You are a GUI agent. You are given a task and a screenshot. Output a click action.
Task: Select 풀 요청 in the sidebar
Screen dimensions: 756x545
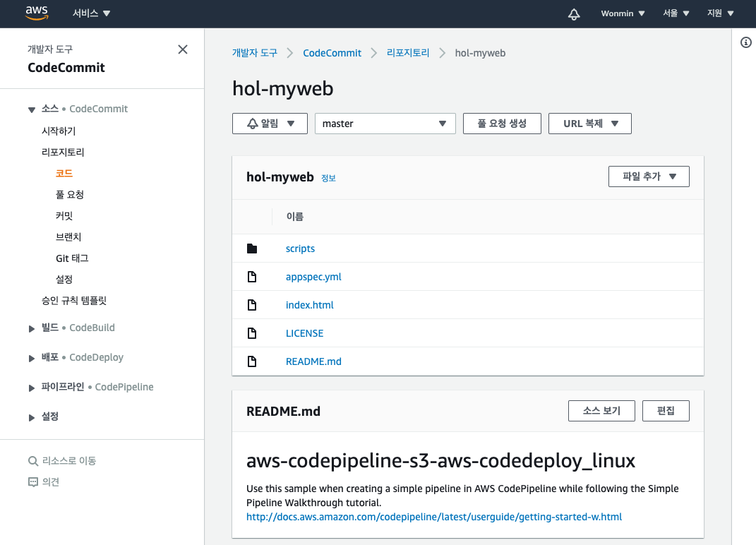(x=70, y=194)
